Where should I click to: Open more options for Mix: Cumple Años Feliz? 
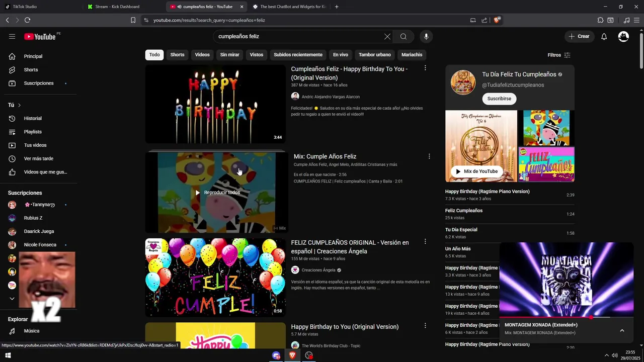pyautogui.click(x=429, y=156)
